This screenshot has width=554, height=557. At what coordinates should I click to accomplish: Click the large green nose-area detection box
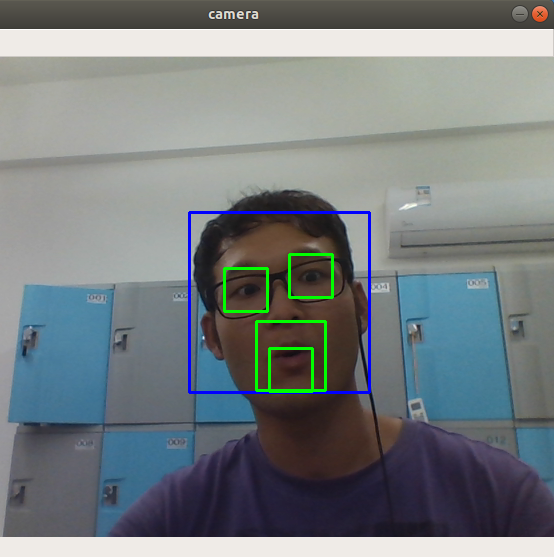(291, 356)
